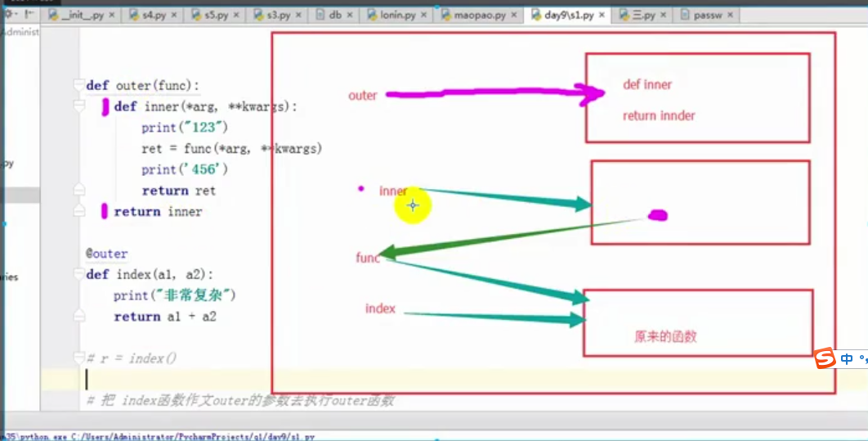Image resolution: width=868 pixels, height=441 pixels.
Task: Close the passw tab
Action: 730,15
